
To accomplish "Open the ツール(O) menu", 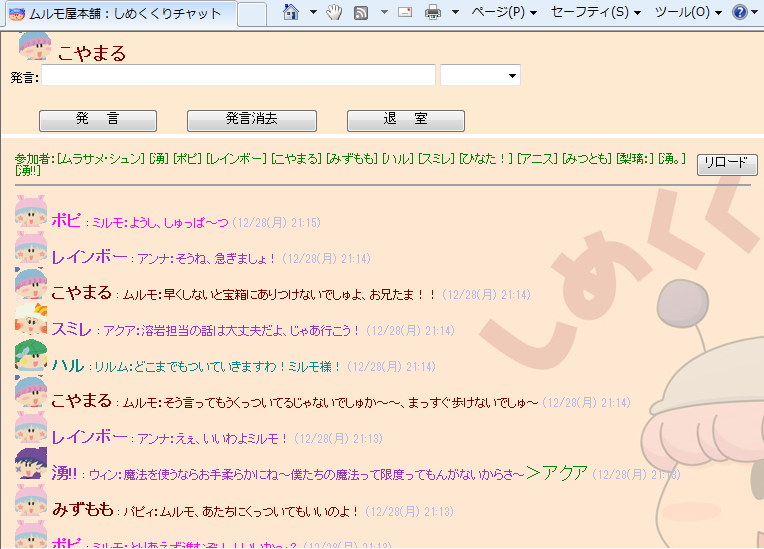I will (688, 12).
